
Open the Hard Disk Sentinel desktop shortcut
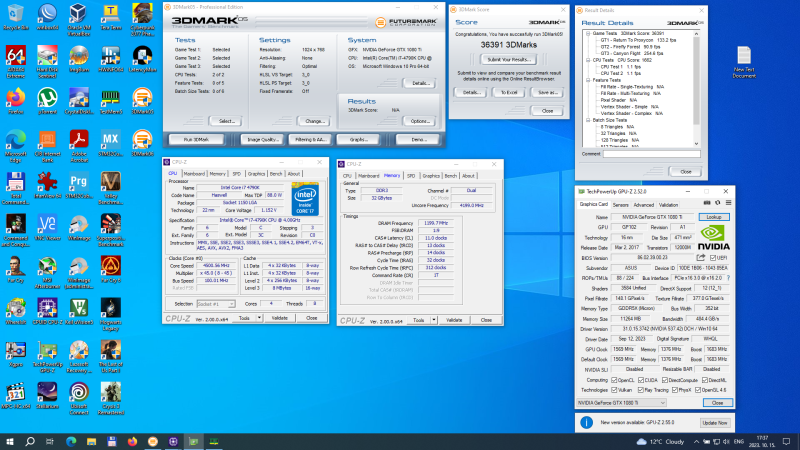point(47,62)
